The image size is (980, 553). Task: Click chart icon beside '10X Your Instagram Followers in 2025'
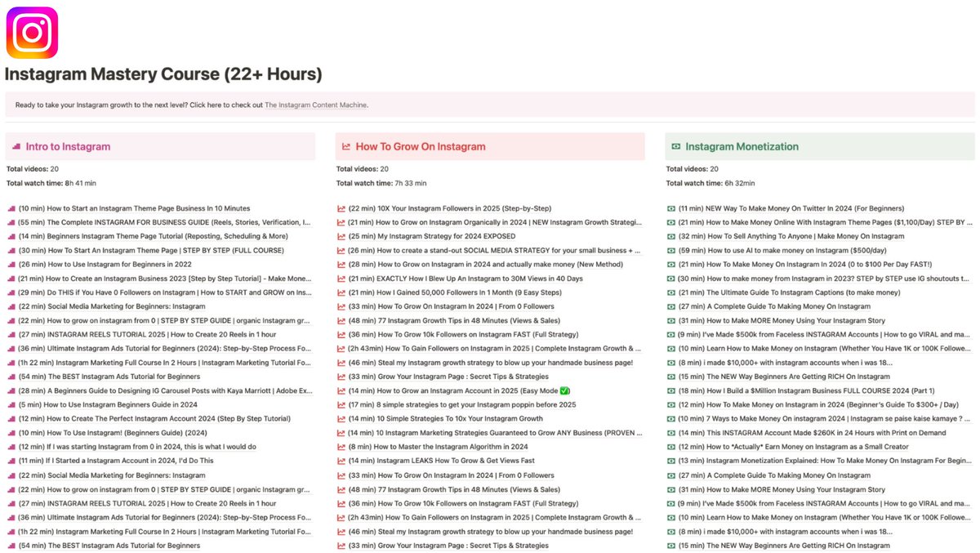(x=341, y=208)
